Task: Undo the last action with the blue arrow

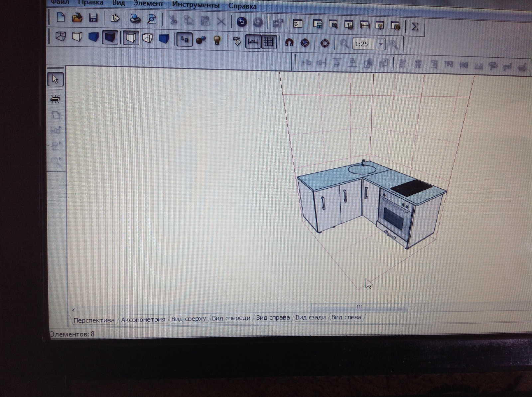Action: pos(242,22)
